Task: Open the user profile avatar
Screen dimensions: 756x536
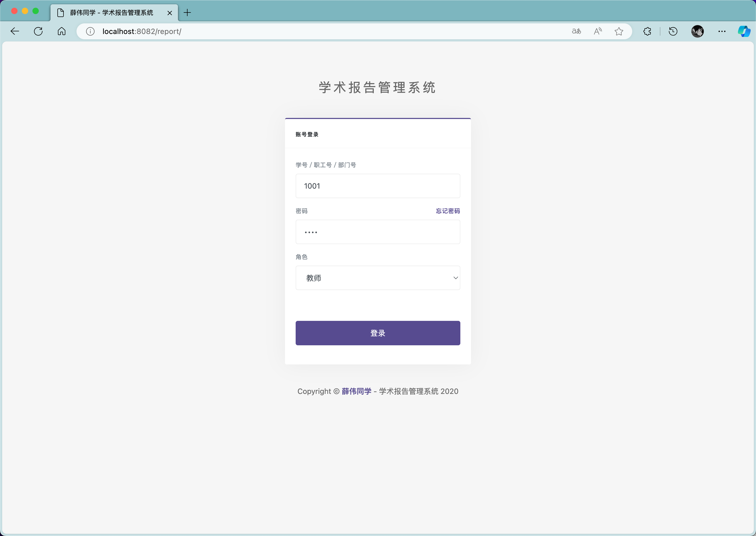Action: pyautogui.click(x=697, y=31)
